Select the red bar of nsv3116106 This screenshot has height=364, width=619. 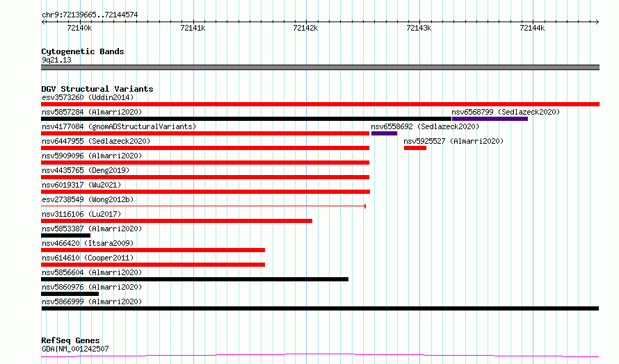pos(177,221)
